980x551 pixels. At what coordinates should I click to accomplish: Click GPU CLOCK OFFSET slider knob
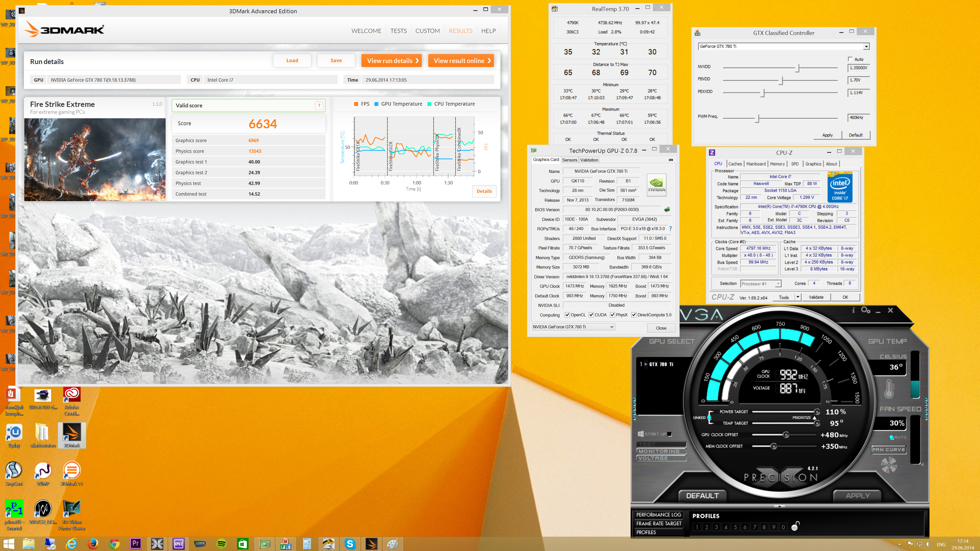tap(786, 435)
